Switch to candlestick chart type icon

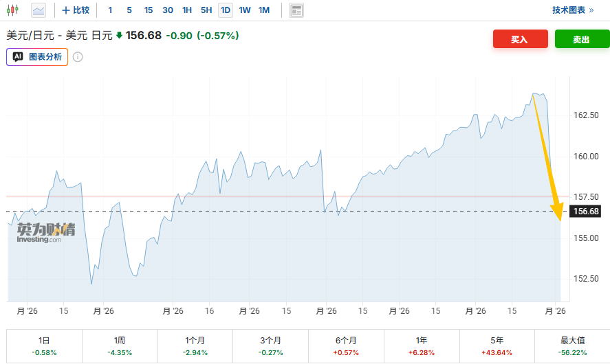tap(13, 10)
